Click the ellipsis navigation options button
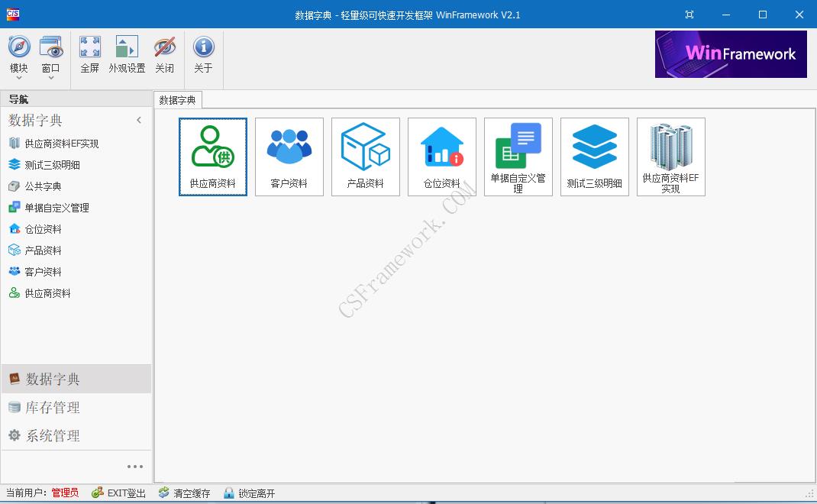817x504 pixels. click(x=135, y=466)
